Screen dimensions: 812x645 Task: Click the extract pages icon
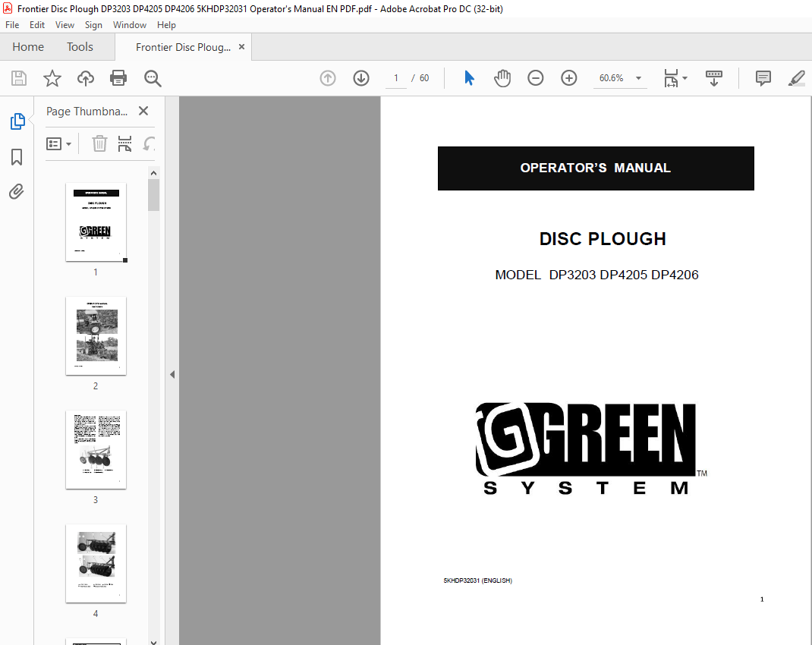(124, 143)
